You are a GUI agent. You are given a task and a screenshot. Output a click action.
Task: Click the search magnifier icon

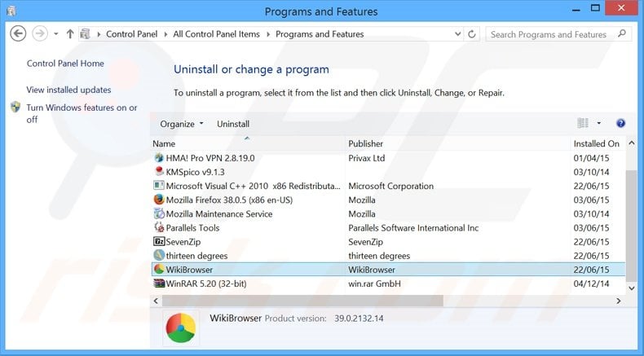pos(622,33)
